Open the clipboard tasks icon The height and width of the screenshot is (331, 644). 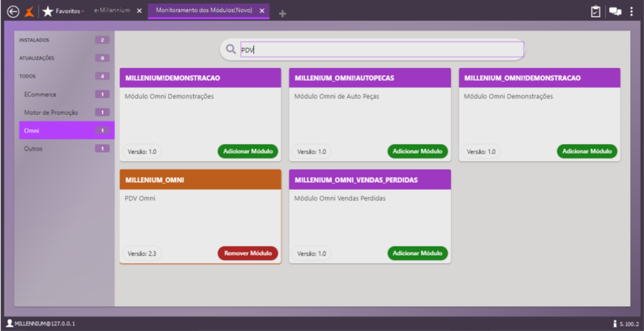pos(595,11)
